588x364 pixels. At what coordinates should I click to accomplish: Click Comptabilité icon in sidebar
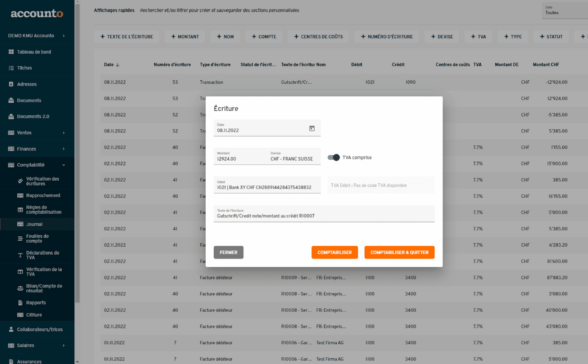(11, 165)
